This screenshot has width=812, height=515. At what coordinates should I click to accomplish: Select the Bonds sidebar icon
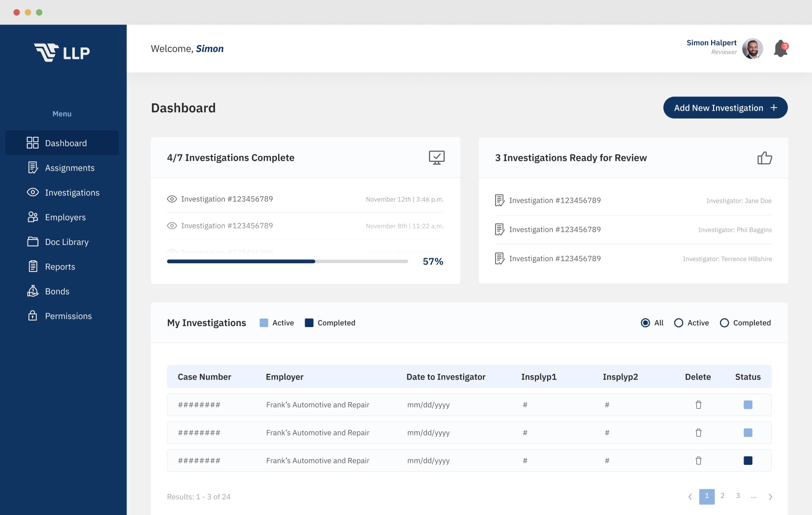point(32,291)
